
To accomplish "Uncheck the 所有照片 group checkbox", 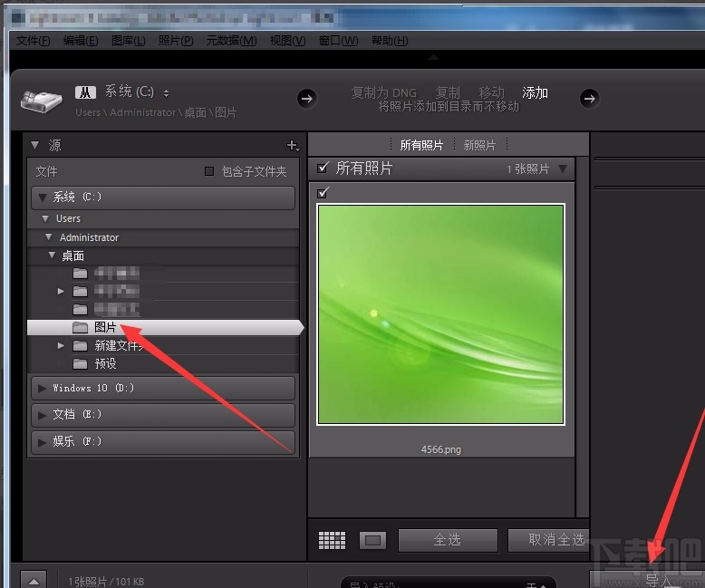I will [x=323, y=168].
